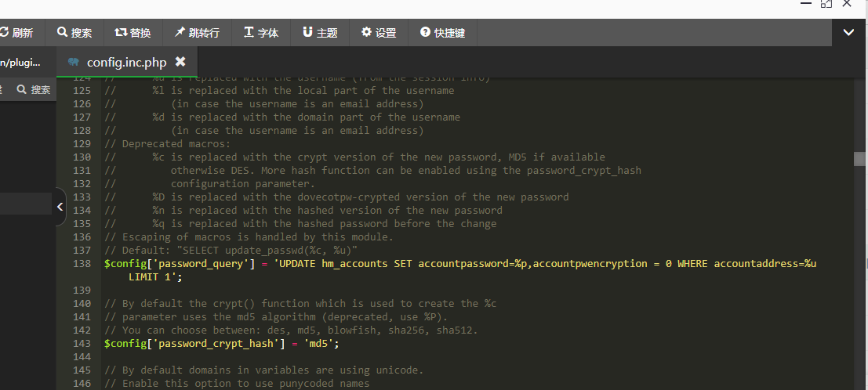The width and height of the screenshot is (868, 390).
Task: Click the 'password_crypt_hash' config key text
Action: (x=215, y=344)
